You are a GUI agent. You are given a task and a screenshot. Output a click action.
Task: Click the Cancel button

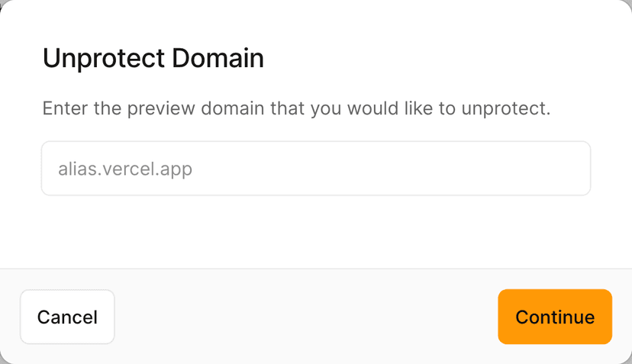point(67,317)
